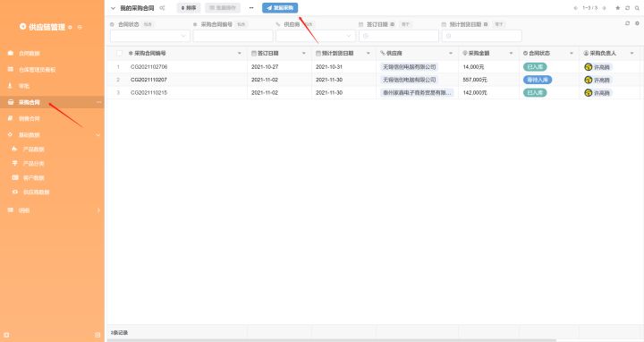Click the blue 发起采购 button
This screenshot has height=342, width=644.
[280, 8]
